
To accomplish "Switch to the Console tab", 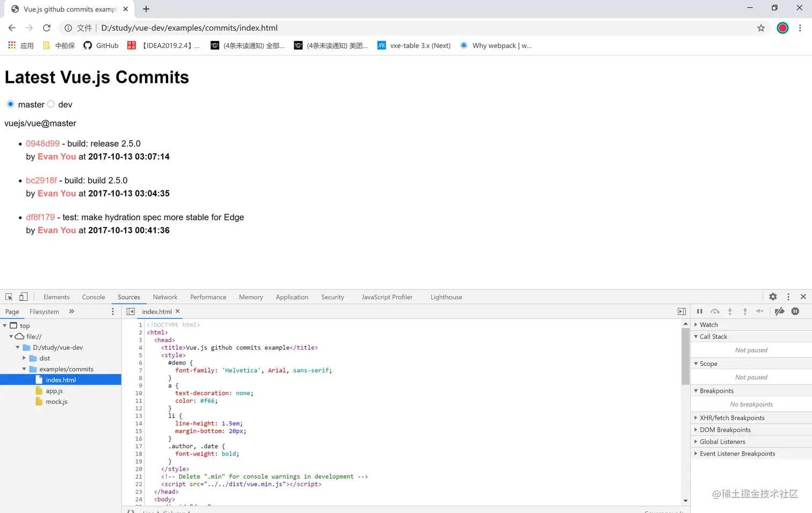I will (x=93, y=297).
